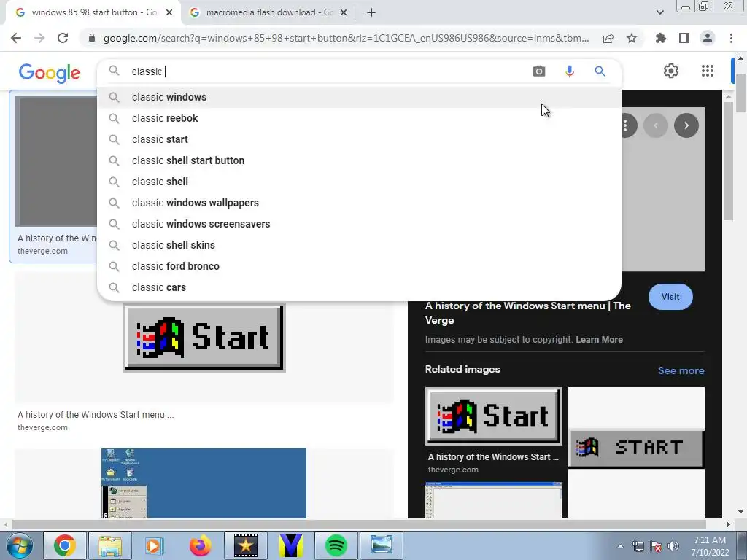Click volume speaker in system tray
Screen dimensions: 747x560
tap(673, 546)
